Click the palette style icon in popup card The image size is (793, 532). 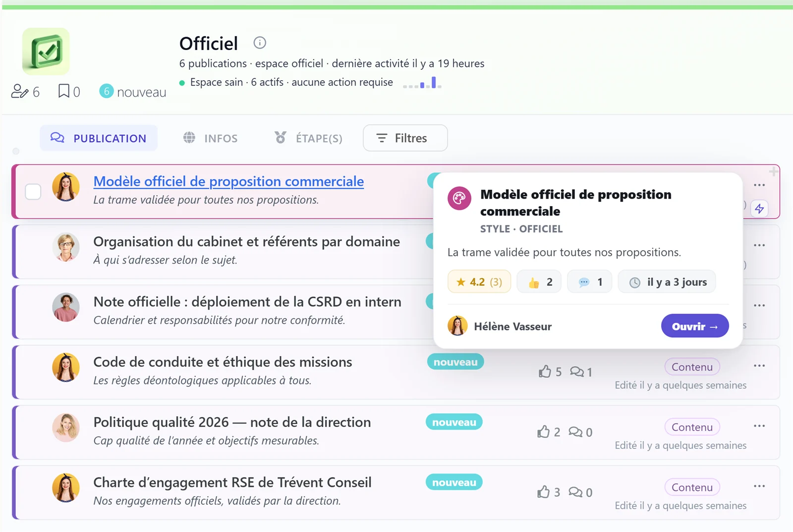pyautogui.click(x=459, y=198)
